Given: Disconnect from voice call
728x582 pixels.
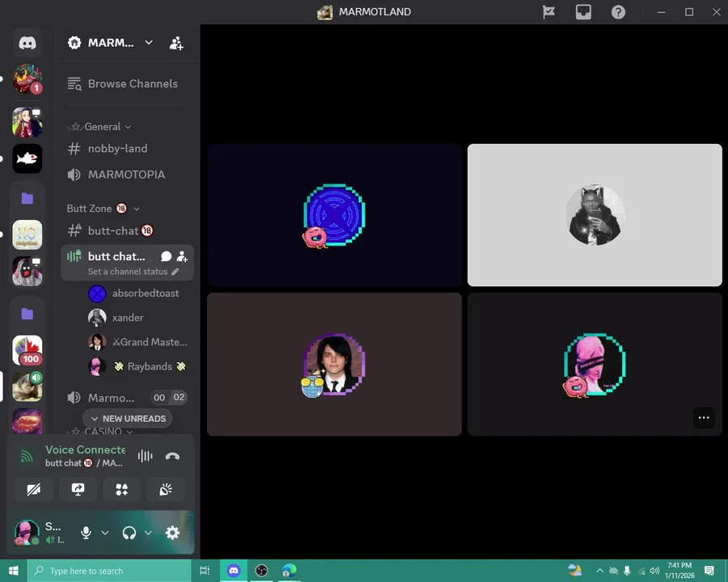Looking at the screenshot, I should (172, 456).
